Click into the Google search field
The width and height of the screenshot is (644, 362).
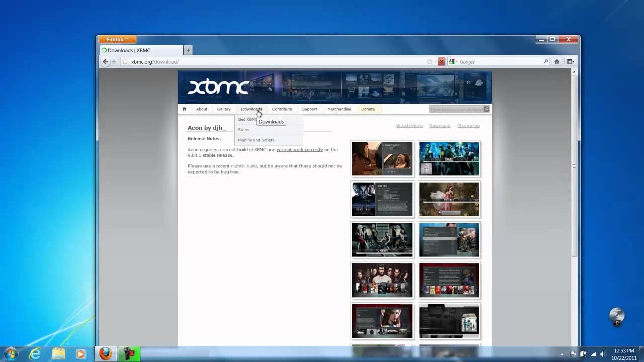(x=500, y=62)
